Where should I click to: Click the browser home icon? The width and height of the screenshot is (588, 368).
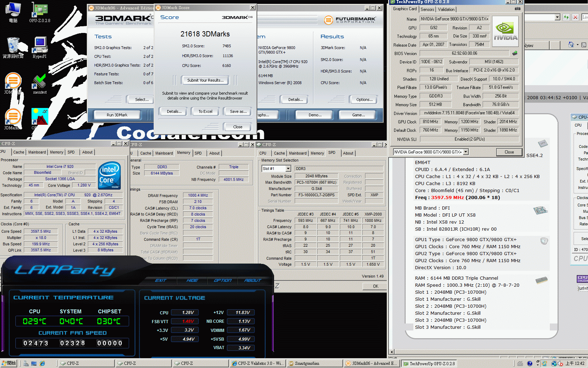click(571, 45)
